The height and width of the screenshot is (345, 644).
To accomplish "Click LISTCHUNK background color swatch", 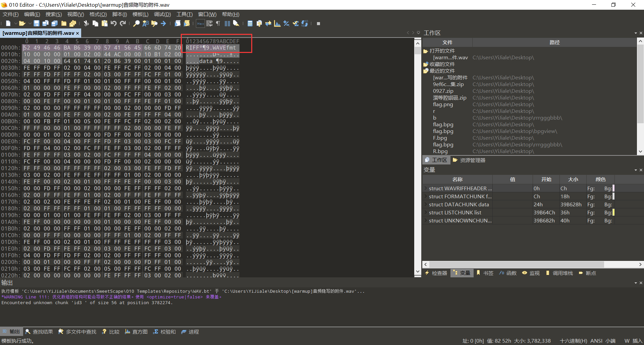I will click(x=613, y=212).
